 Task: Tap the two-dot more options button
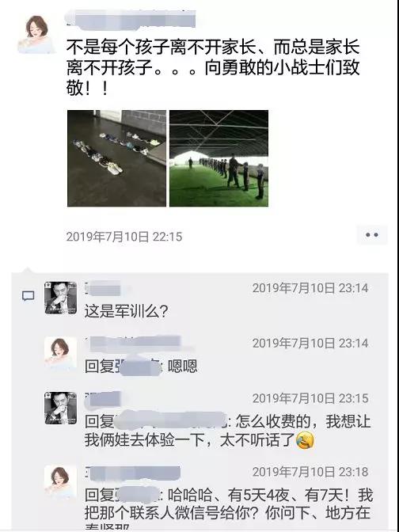coord(372,235)
